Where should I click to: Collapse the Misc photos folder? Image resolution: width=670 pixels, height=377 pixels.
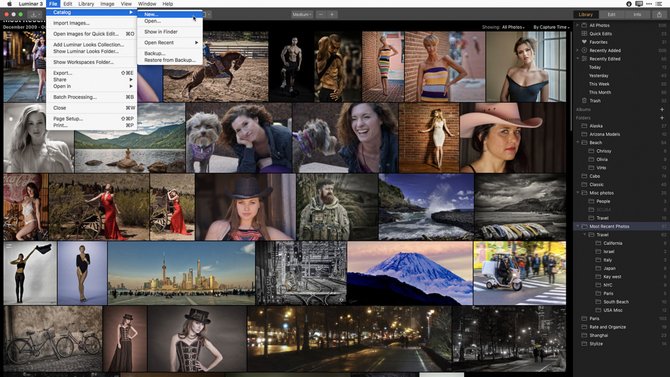[578, 193]
